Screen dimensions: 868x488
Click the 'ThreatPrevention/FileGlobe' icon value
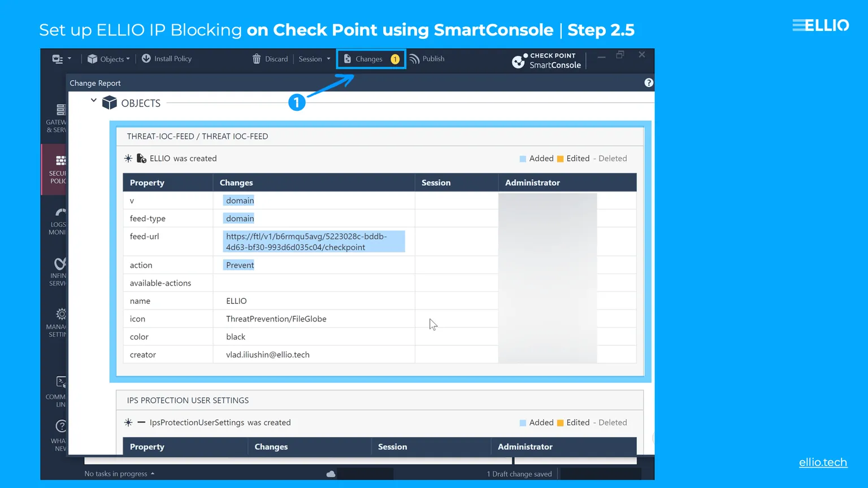point(276,319)
